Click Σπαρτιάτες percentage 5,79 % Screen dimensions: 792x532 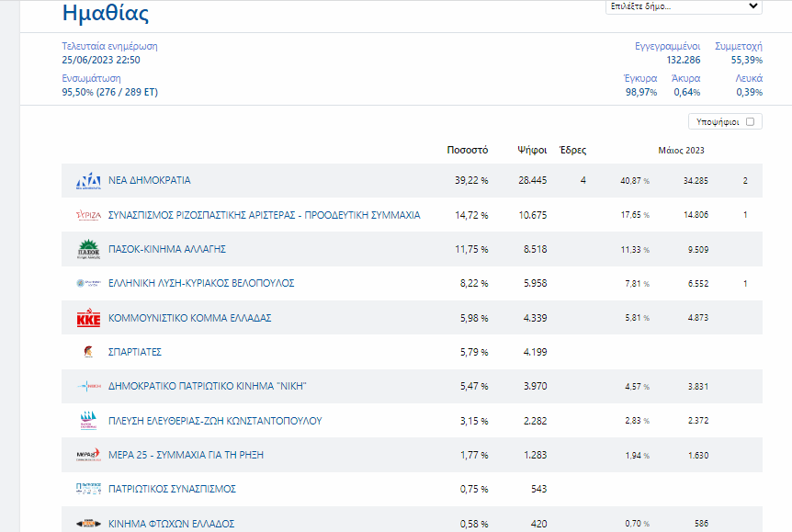pos(474,352)
